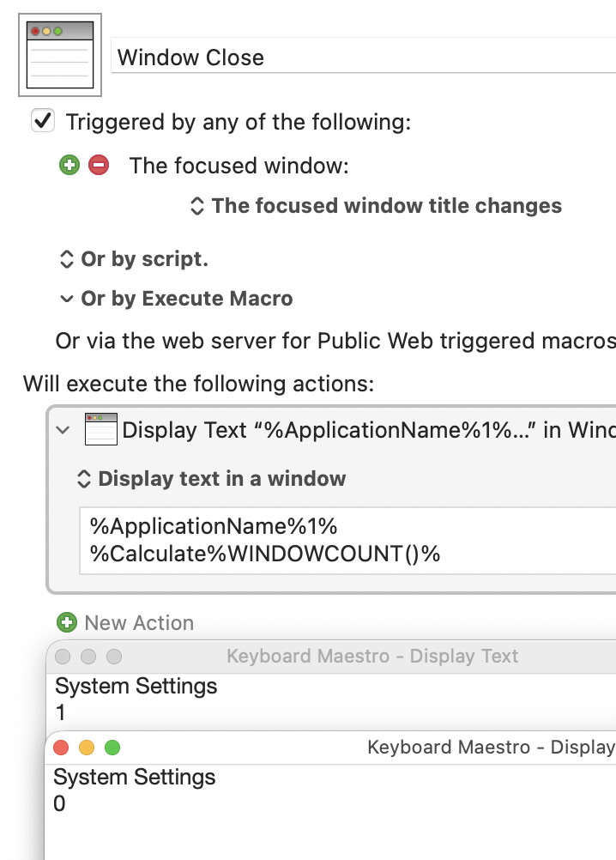
Task: Click 'System Settings' text above 1
Action: (x=136, y=686)
